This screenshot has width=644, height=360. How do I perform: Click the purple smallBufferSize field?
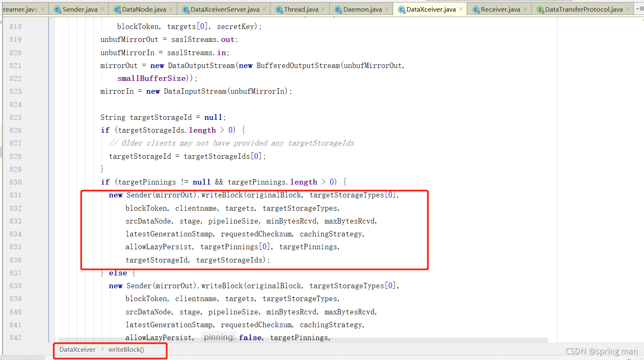click(152, 78)
